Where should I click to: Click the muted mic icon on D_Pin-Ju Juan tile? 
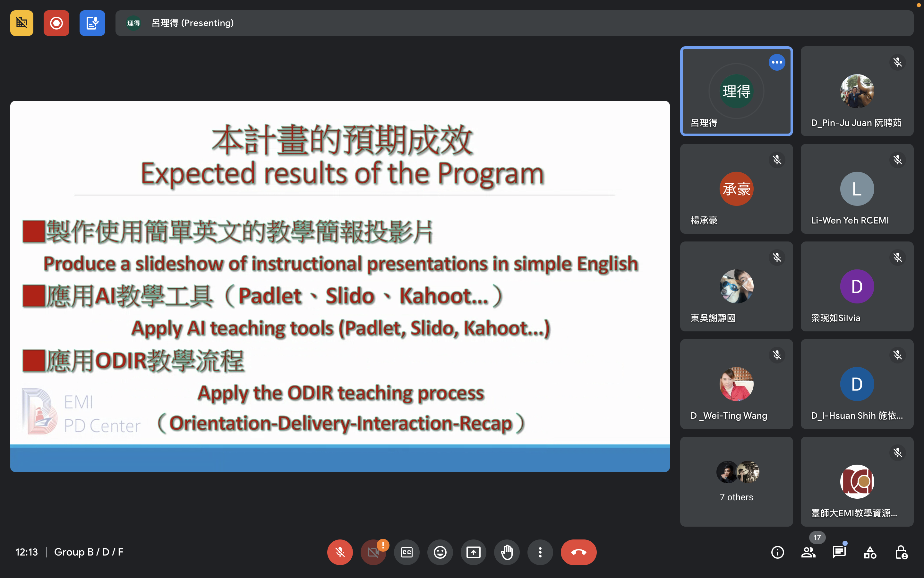[x=897, y=62]
